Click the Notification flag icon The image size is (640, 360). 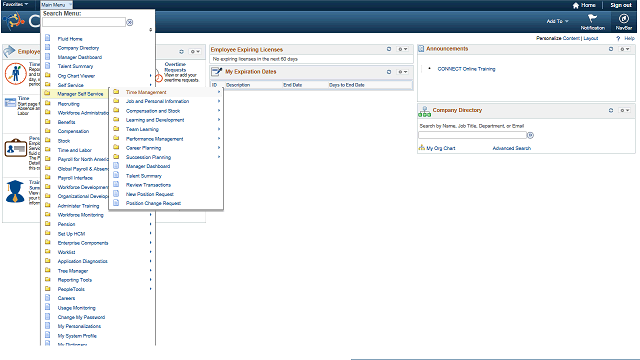pos(592,18)
